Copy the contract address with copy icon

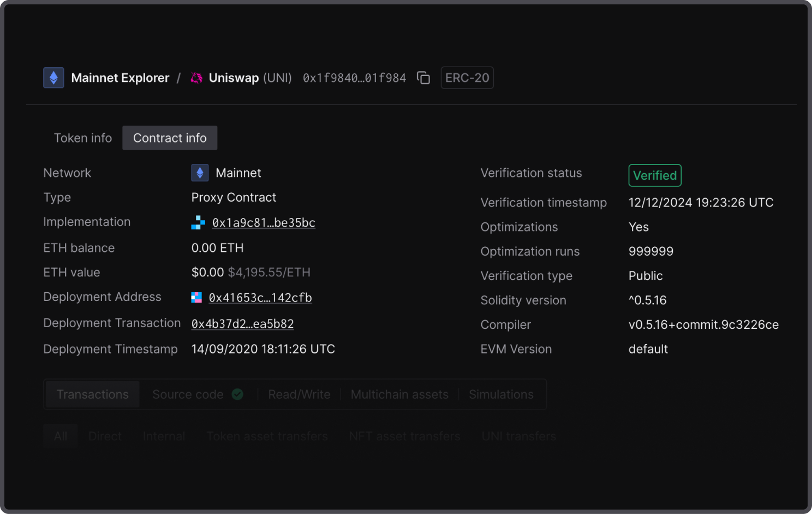[423, 78]
